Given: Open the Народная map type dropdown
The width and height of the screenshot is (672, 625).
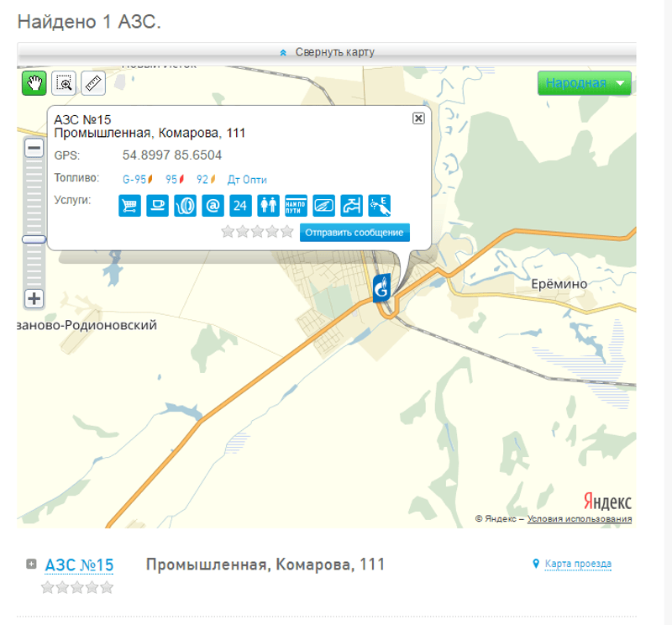Looking at the screenshot, I should (585, 83).
